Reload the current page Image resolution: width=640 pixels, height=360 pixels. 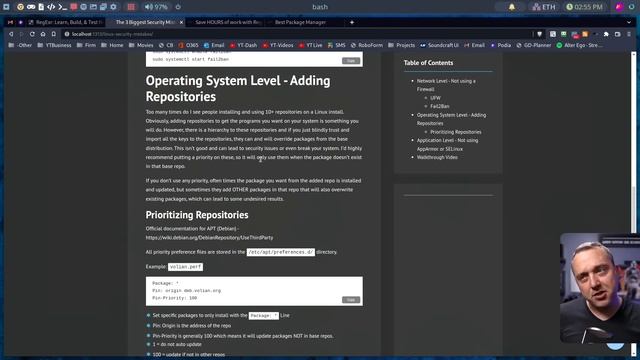[32, 34]
